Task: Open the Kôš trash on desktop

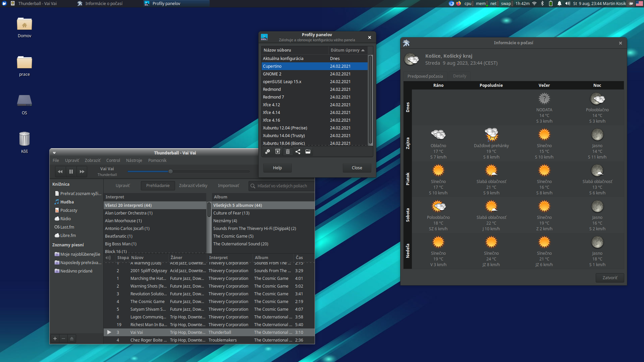Action: (x=24, y=143)
